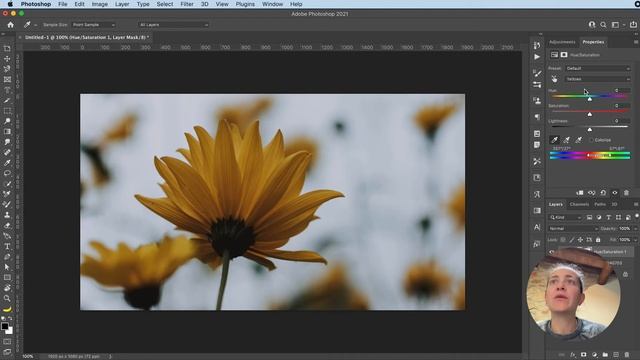The width and height of the screenshot is (640, 360).
Task: Open the Yellows color range dropdown
Action: [x=598, y=79]
